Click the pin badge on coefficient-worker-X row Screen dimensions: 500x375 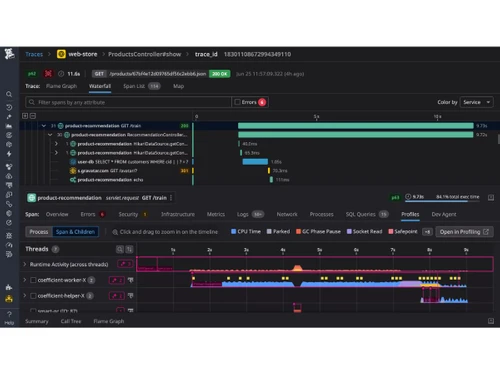pyautogui.click(x=117, y=280)
